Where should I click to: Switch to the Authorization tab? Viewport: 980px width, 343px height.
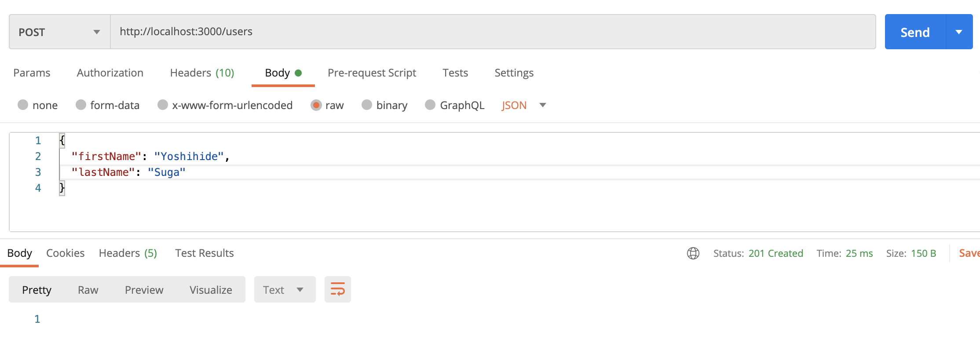tap(110, 73)
